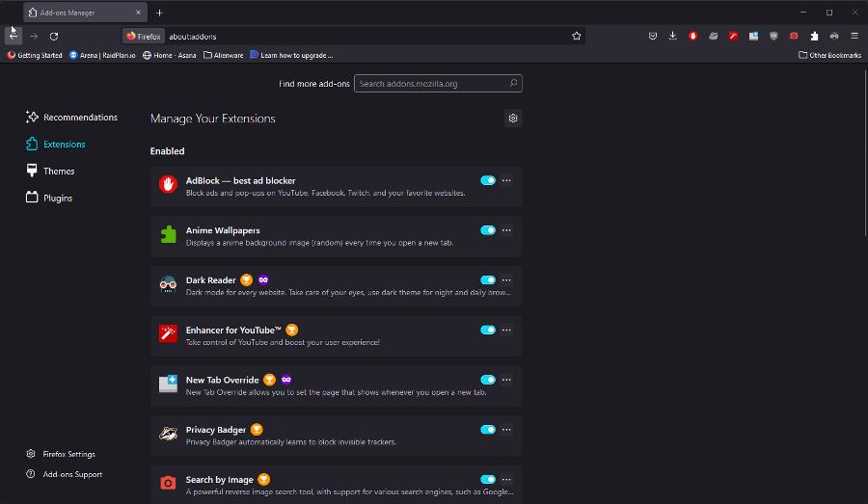Open Learn how to upgrade bookmark
This screenshot has width=868, height=504.
click(x=291, y=55)
